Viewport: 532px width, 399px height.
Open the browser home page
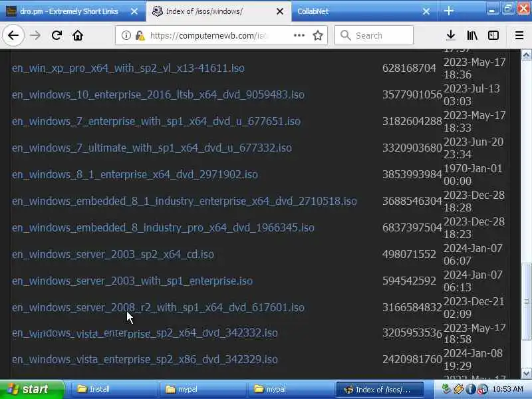78,35
